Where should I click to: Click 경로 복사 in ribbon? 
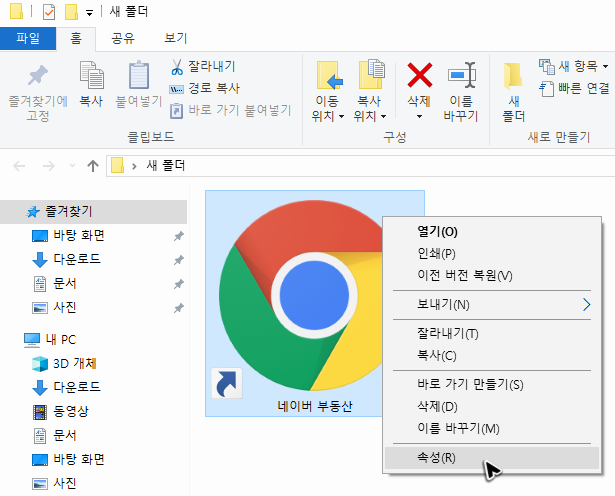tap(205, 88)
